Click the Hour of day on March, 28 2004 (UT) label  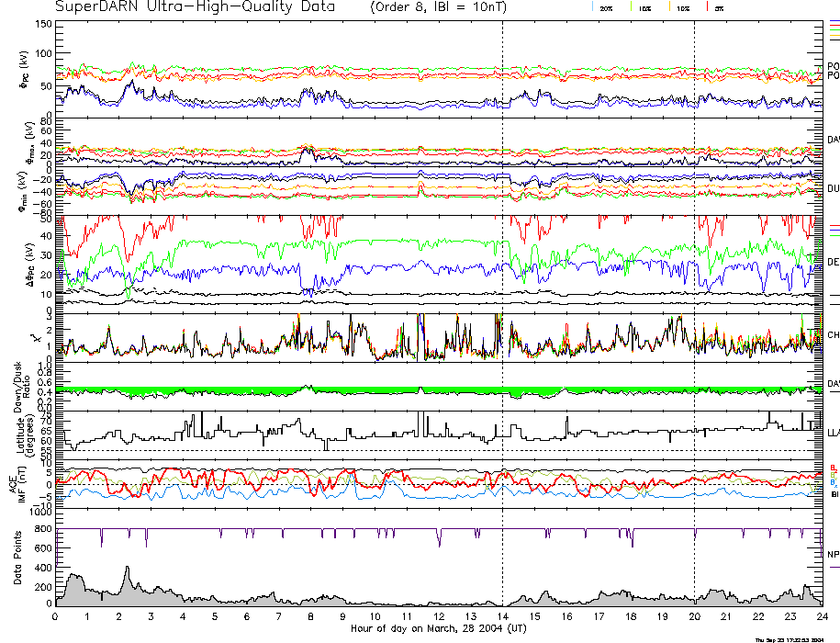tap(439, 628)
